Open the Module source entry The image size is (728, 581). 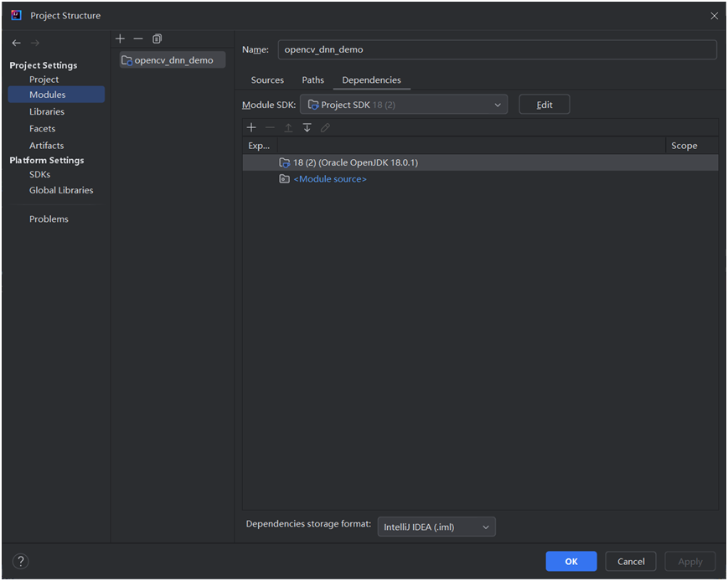click(332, 178)
